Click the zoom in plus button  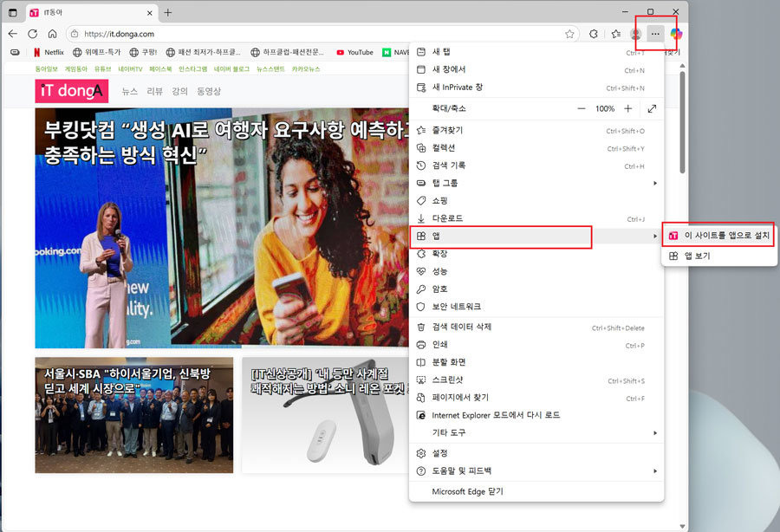pos(628,108)
